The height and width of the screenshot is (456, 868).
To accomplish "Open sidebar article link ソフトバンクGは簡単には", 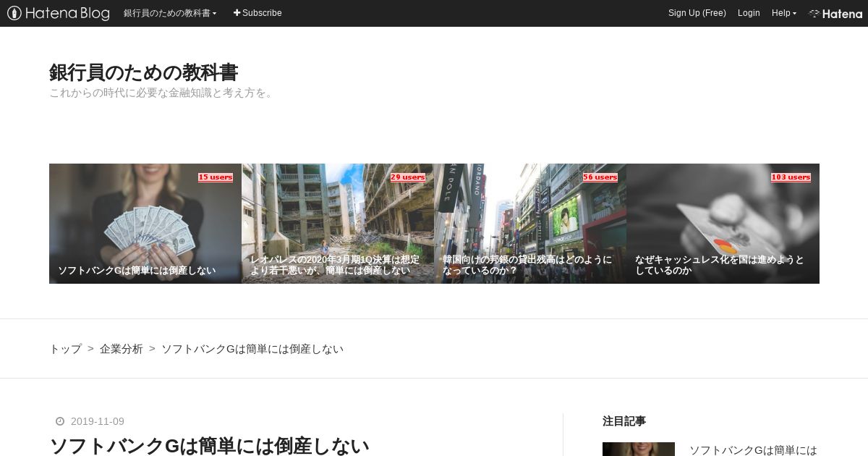I will click(x=753, y=450).
